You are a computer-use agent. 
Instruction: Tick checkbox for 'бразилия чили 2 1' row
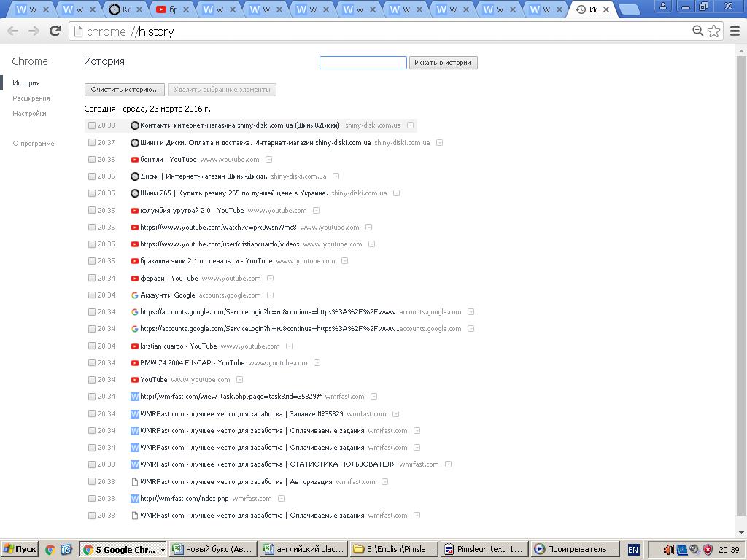click(92, 261)
